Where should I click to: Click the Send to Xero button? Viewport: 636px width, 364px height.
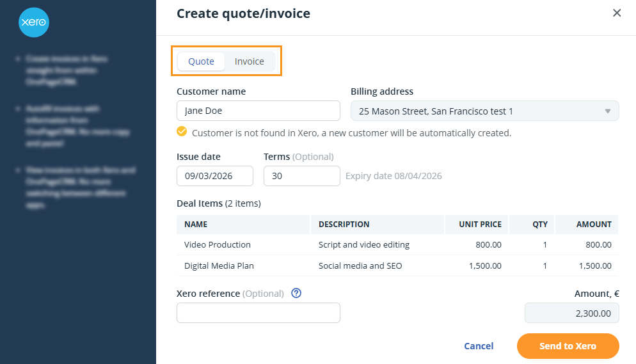[568, 346]
